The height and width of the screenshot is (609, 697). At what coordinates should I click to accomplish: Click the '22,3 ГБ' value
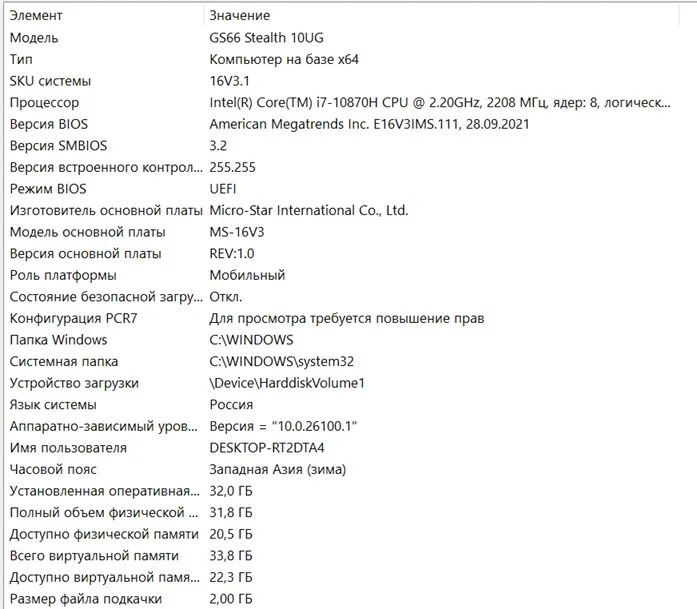[231, 578]
